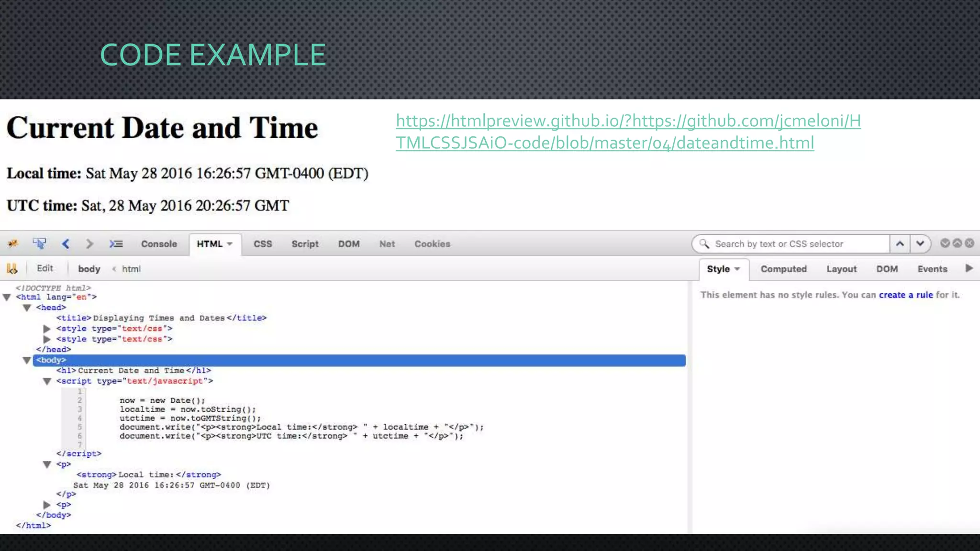
Task: Open the DOM main panel tab
Action: coord(349,244)
